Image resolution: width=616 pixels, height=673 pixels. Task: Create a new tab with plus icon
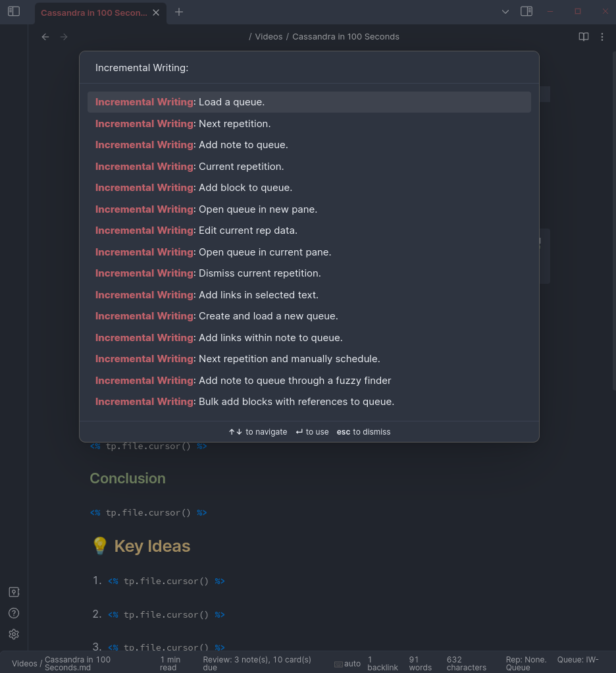178,12
